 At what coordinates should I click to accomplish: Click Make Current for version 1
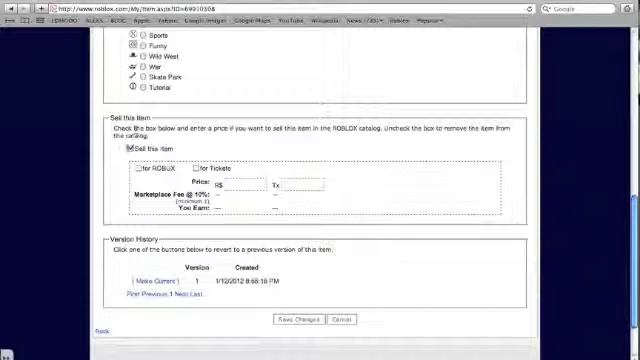pos(156,281)
